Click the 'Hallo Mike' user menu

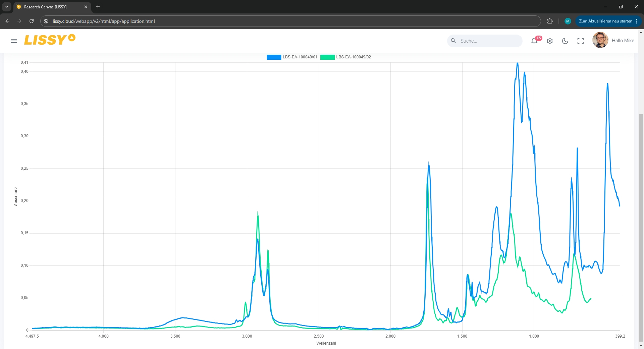[623, 41]
